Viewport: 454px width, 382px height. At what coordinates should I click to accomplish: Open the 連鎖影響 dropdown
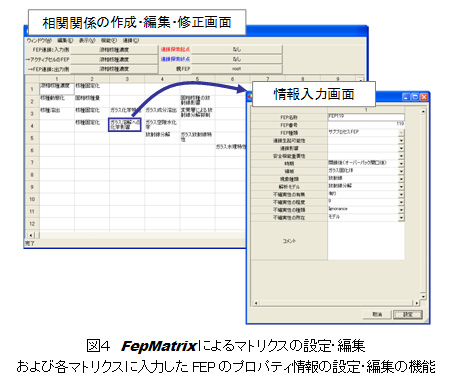[x=401, y=148]
